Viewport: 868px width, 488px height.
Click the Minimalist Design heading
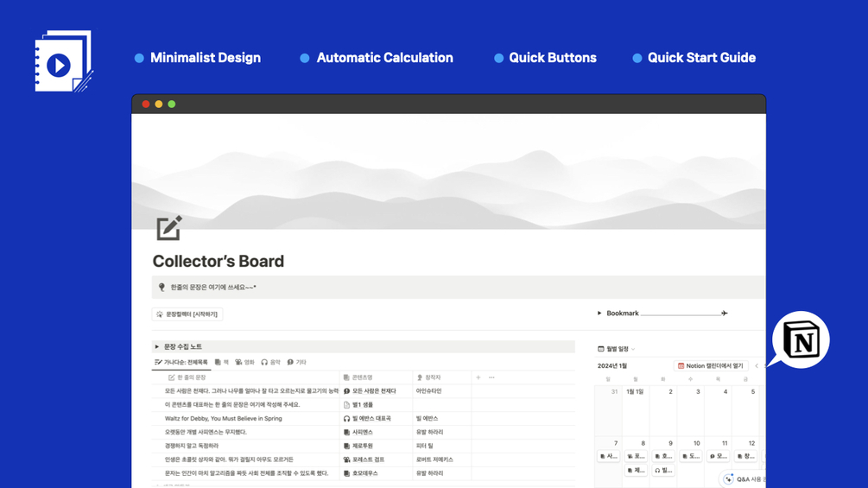206,58
